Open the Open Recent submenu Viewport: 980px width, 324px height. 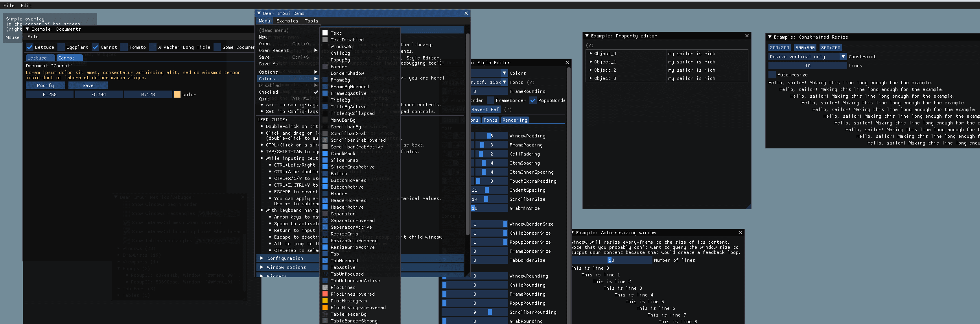point(288,50)
